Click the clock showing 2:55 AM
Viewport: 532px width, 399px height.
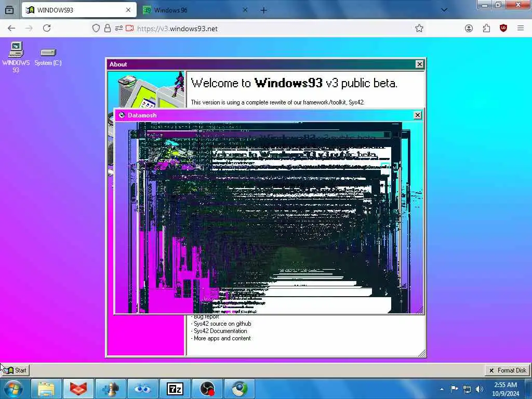point(506,389)
